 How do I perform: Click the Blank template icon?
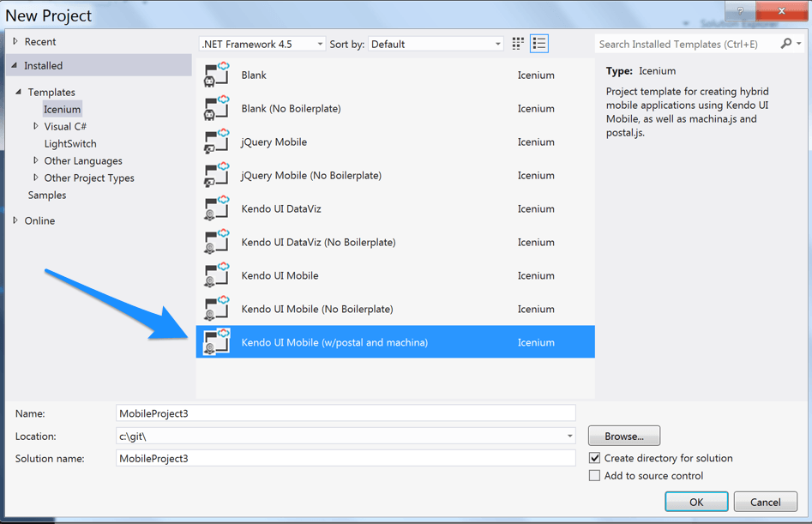point(216,75)
